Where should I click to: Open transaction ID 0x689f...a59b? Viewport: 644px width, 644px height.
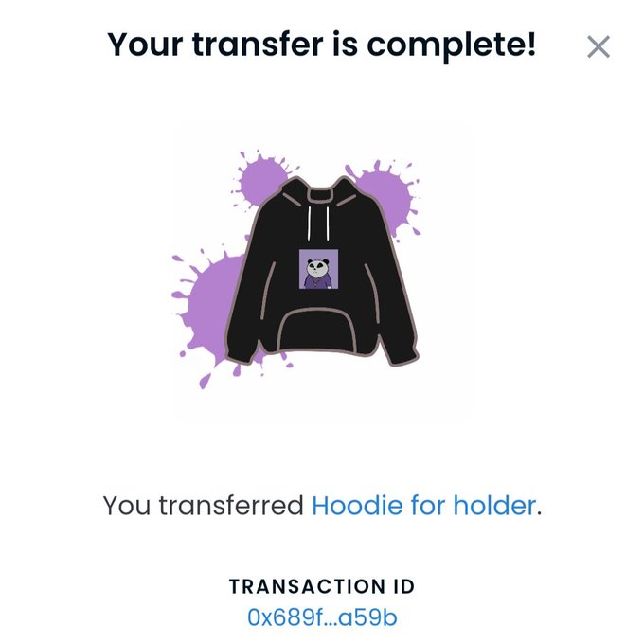[322, 617]
